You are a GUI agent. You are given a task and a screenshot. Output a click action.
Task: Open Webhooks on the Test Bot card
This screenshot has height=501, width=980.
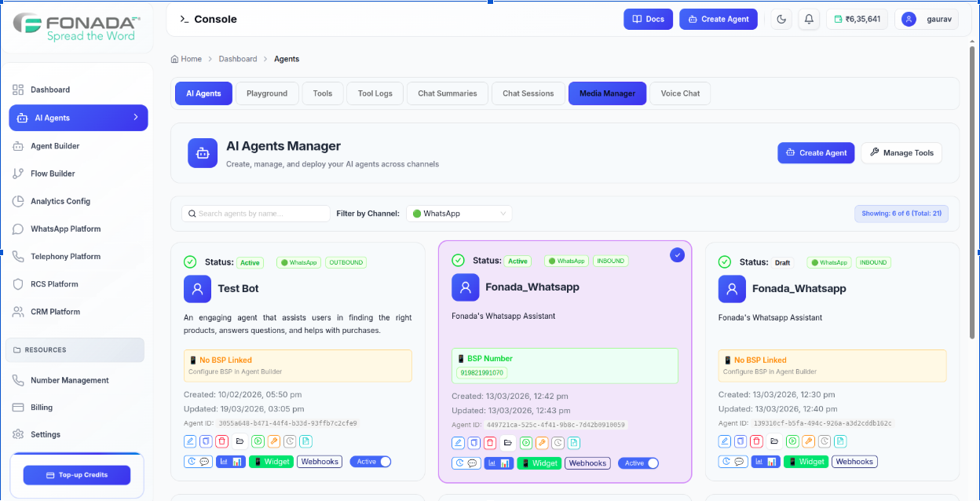tap(320, 462)
